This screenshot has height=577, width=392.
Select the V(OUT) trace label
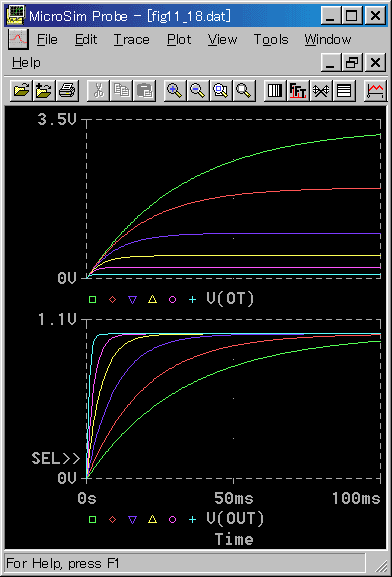click(235, 518)
